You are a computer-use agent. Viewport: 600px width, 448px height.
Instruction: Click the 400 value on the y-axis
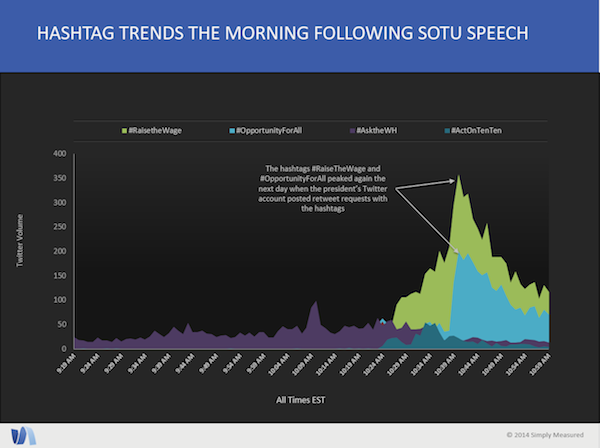point(59,154)
